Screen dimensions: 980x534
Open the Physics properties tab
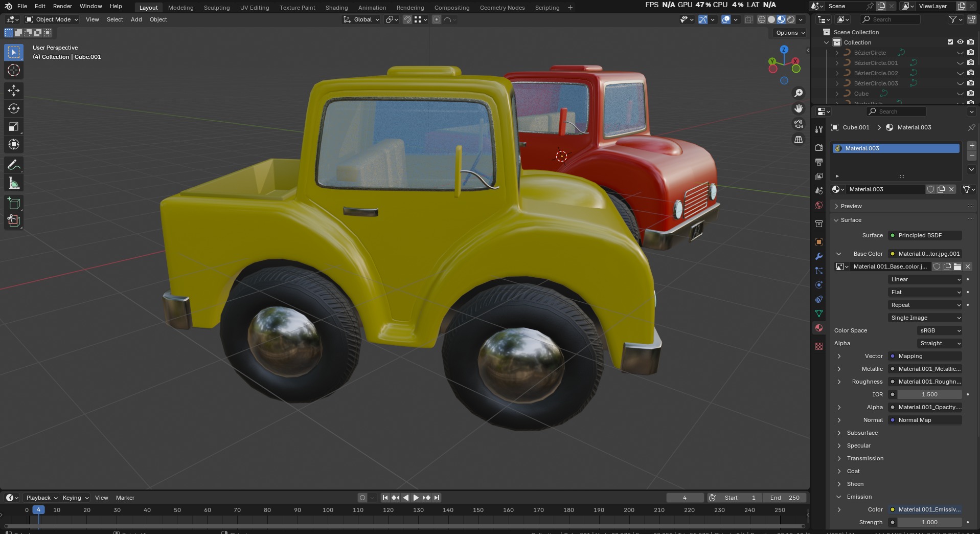click(x=819, y=285)
